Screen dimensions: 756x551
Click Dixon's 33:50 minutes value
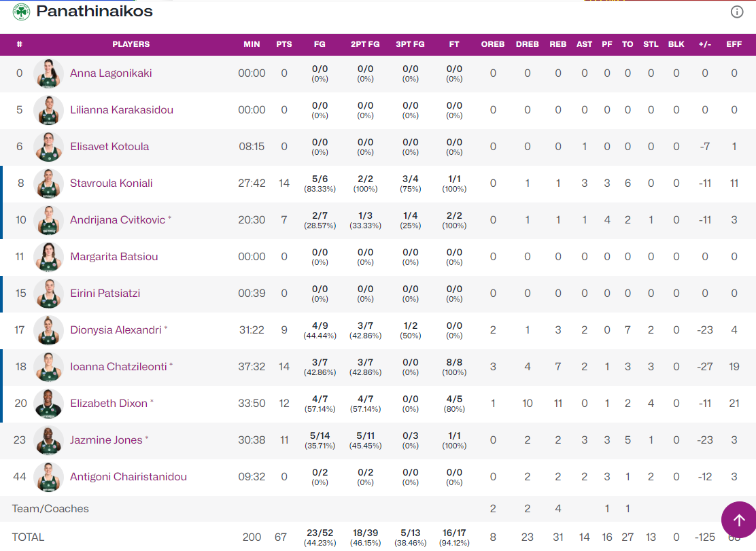tap(252, 403)
